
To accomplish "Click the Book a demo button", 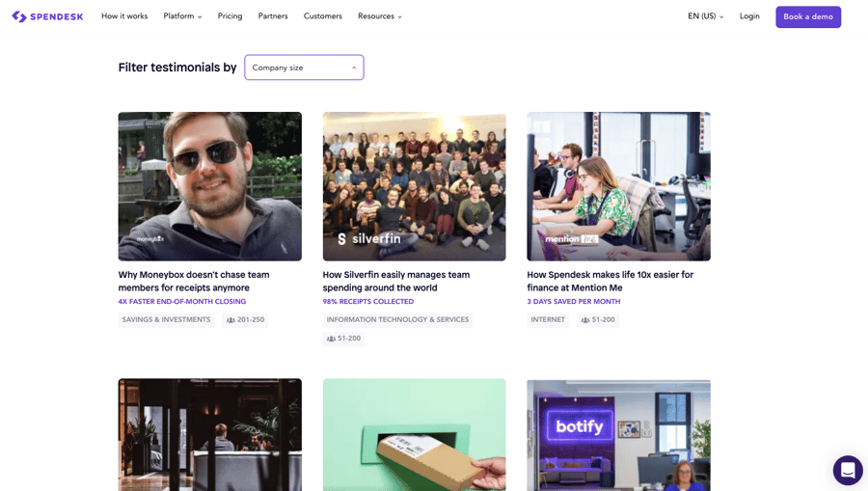I will click(807, 16).
